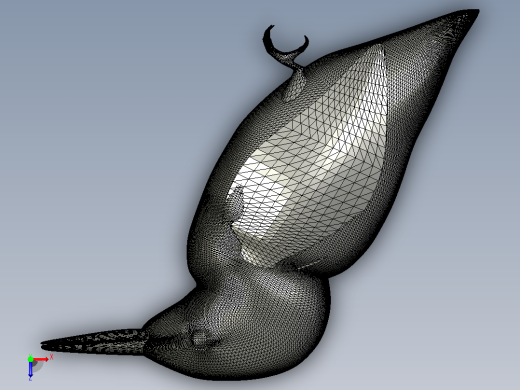This screenshot has width=520, height=390.
Task: Click the bird's long pointed beak
Action: pyautogui.click(x=93, y=342)
